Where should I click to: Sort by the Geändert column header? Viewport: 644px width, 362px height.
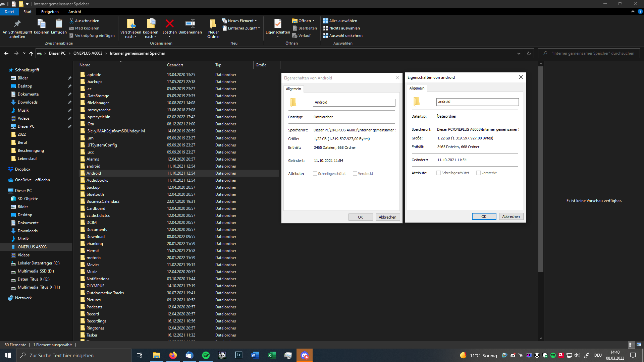click(x=189, y=65)
